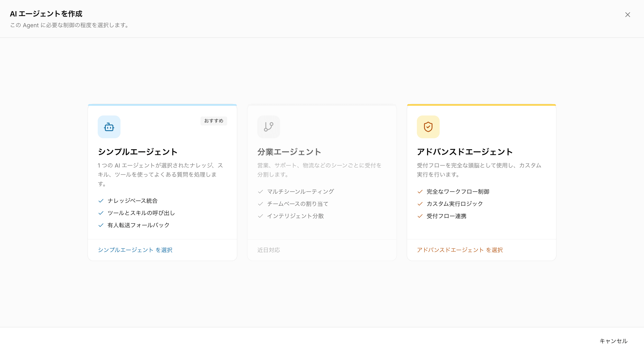This screenshot has height=355, width=644.
Task: Click the ナレッジベース統合 feature text
Action: (133, 201)
